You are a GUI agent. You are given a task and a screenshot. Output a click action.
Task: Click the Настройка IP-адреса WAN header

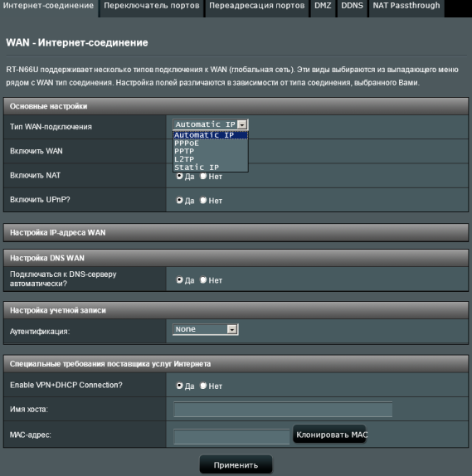click(x=236, y=233)
